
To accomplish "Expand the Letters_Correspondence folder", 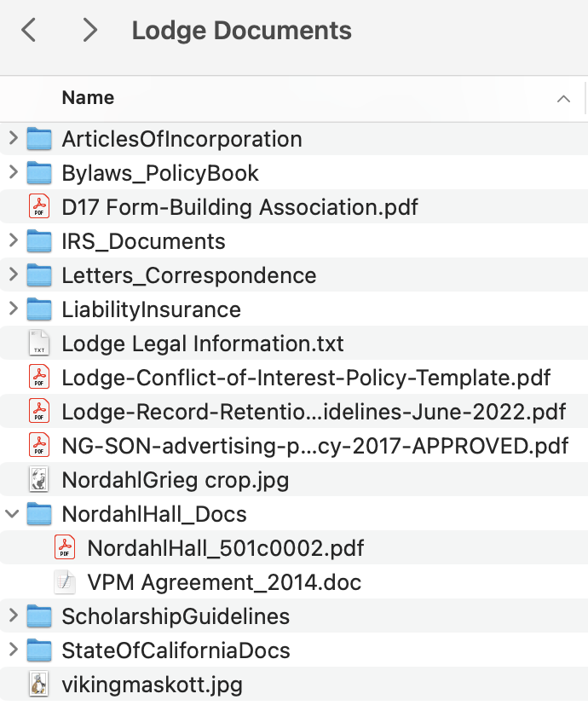I will pyautogui.click(x=14, y=275).
